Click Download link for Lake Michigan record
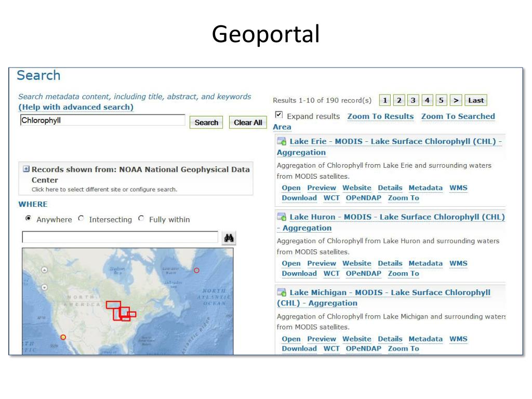The width and height of the screenshot is (532, 399). point(299,349)
